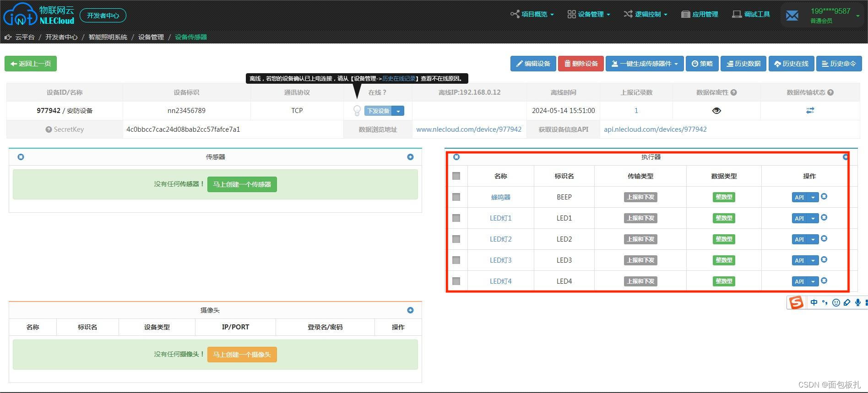This screenshot has height=393, width=868.
Task: Expand the 下发设备 dropdown arrow
Action: pos(398,111)
